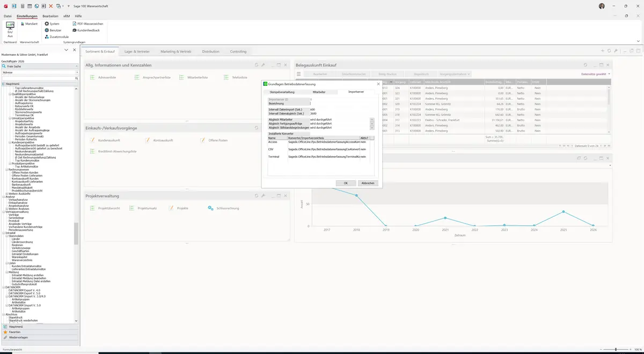Open the Abgleich Stillstandsbegründungen dropdown
The height and width of the screenshot is (354, 644).
[372, 128]
